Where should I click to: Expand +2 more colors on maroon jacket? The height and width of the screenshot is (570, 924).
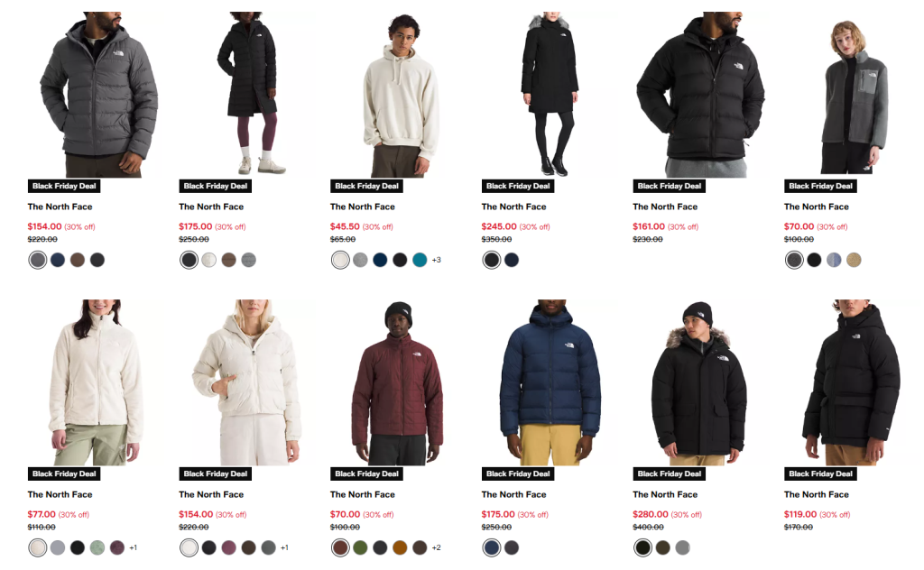[x=436, y=547]
